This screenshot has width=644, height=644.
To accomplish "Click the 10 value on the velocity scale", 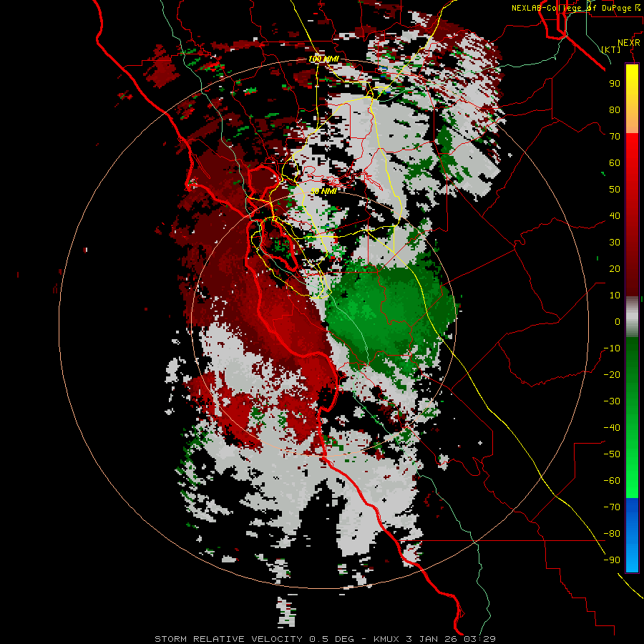I will 615,296.
